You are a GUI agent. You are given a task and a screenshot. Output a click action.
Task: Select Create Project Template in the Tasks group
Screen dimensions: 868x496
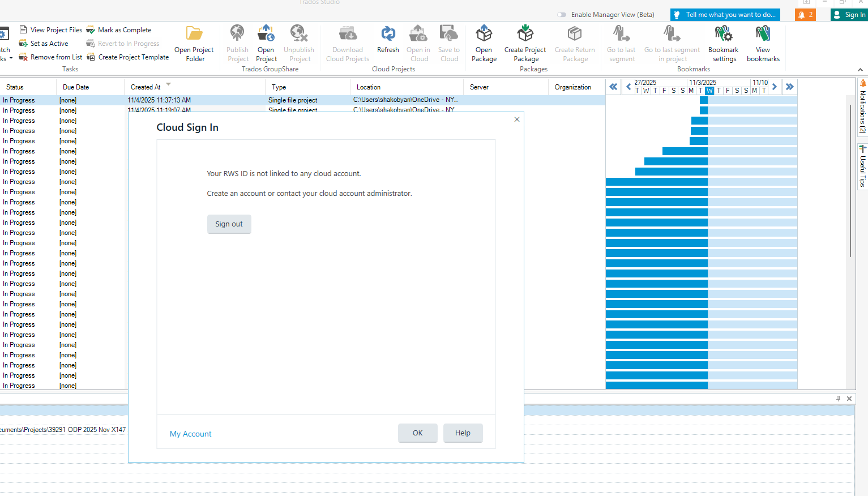(x=128, y=57)
